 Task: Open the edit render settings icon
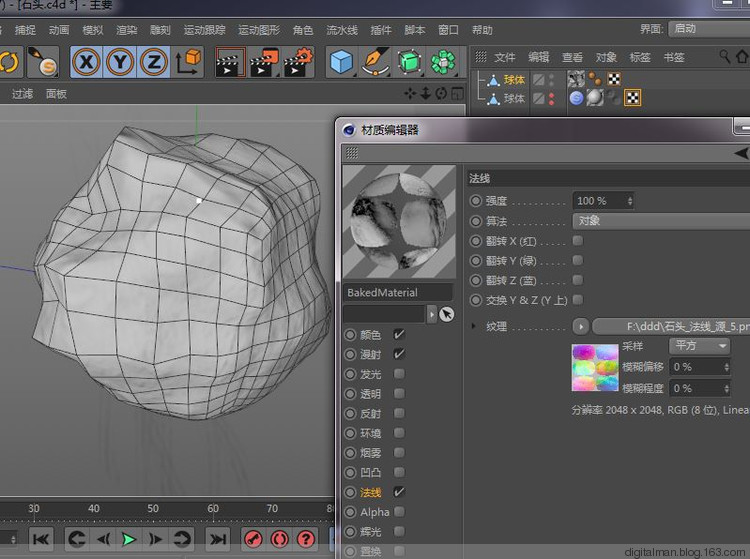click(x=298, y=63)
